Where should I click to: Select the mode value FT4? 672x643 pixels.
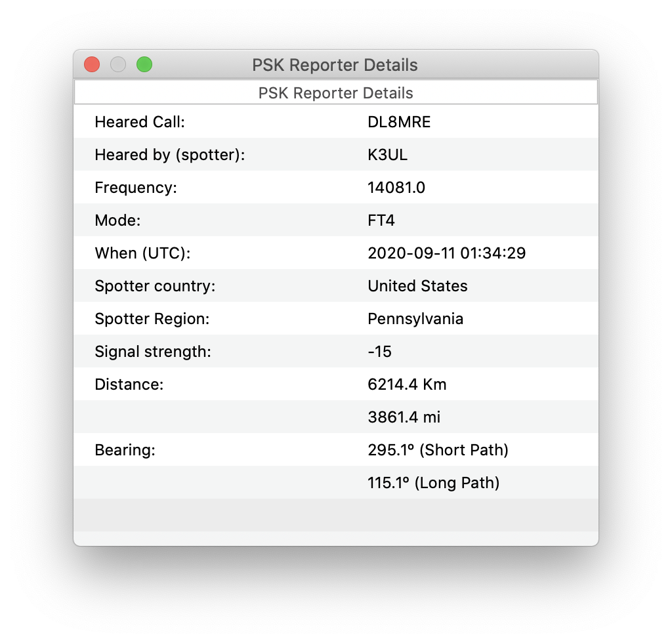[x=381, y=220]
